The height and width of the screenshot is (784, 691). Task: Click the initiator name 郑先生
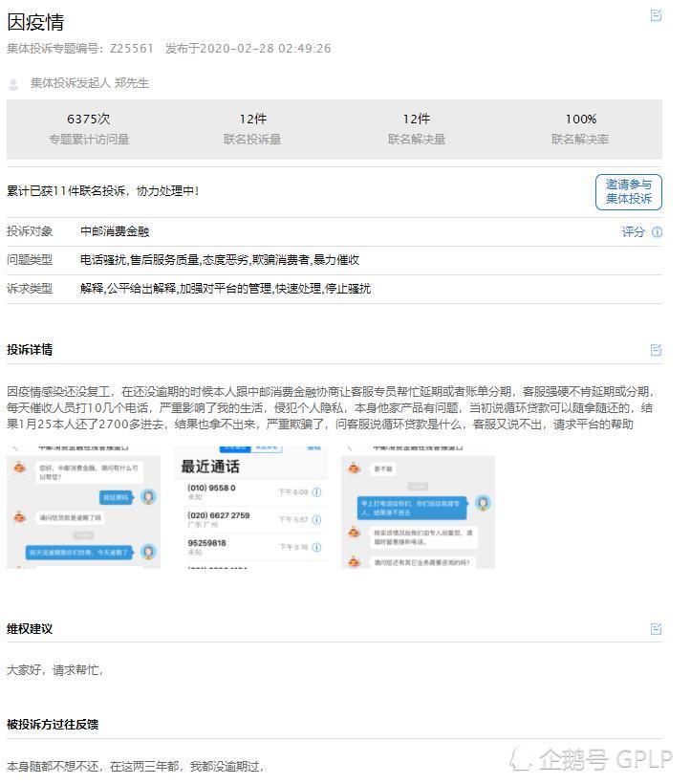coord(132,83)
